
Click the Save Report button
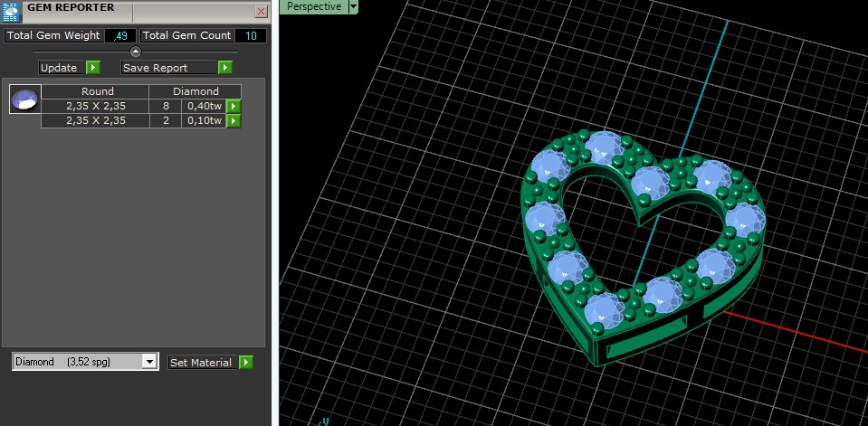(168, 68)
